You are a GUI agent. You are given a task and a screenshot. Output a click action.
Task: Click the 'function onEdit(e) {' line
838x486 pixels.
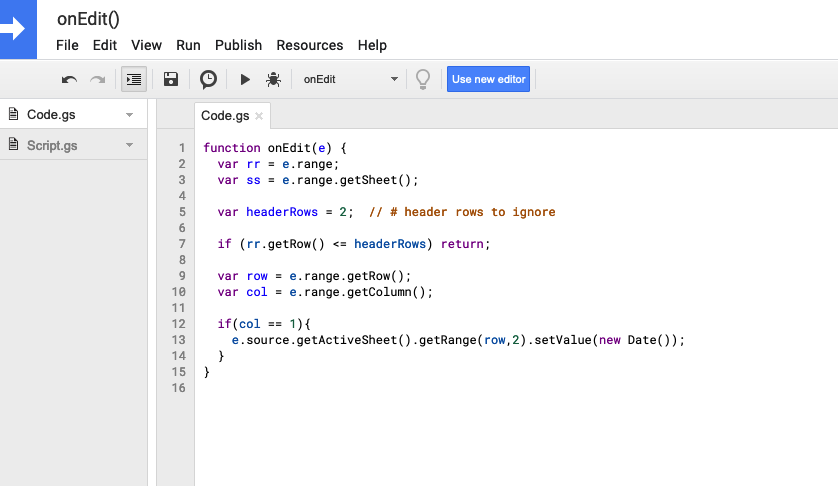point(275,148)
